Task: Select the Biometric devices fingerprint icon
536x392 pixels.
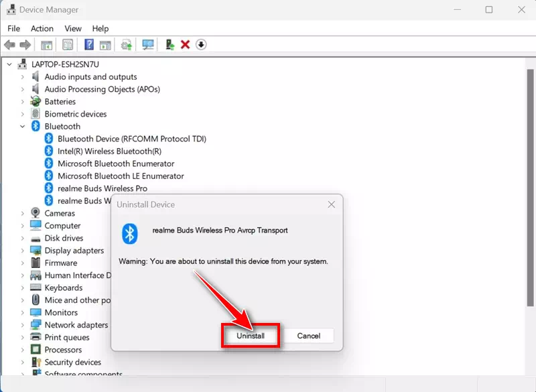Action: coord(36,114)
